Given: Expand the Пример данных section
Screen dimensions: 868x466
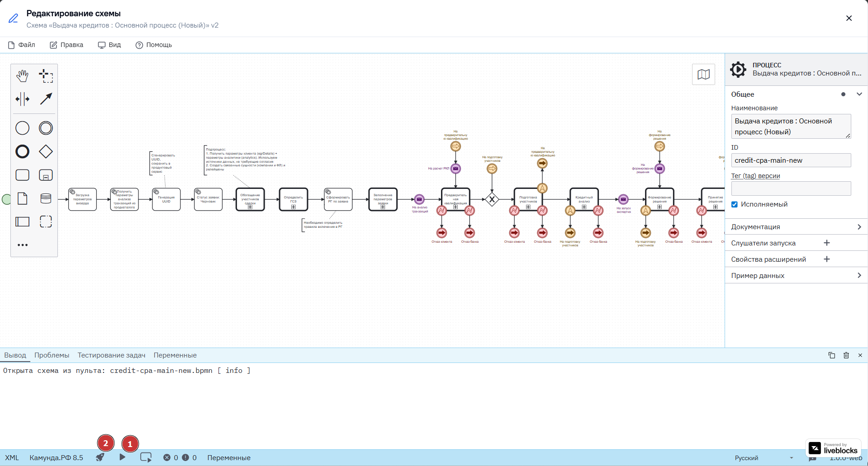Looking at the screenshot, I should pos(796,276).
